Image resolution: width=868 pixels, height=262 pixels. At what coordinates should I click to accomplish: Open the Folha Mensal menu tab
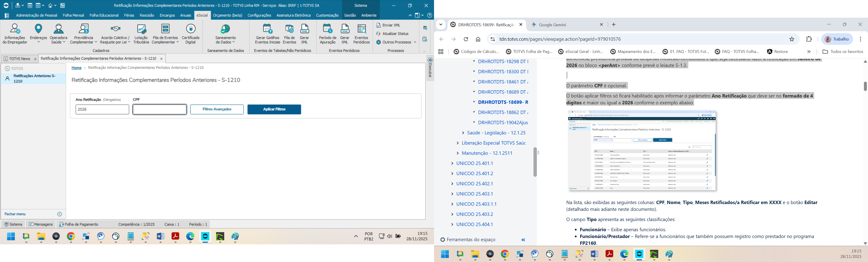73,16
